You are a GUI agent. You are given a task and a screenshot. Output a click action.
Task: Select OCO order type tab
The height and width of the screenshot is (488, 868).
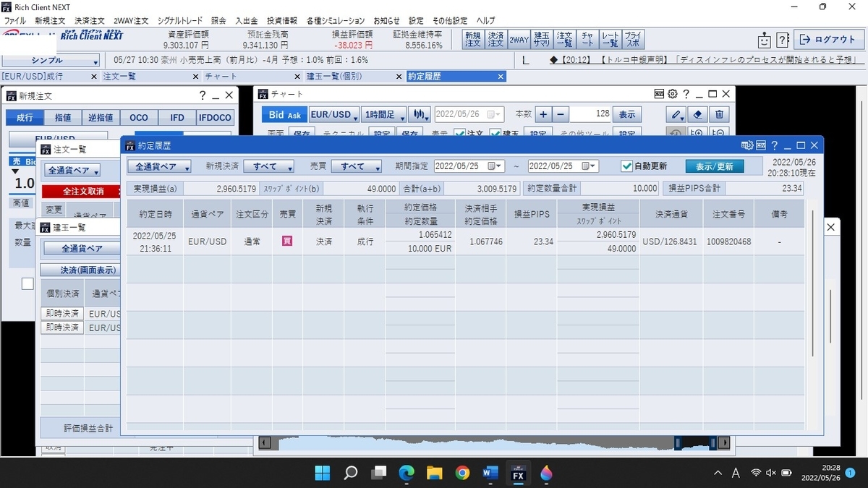139,117
